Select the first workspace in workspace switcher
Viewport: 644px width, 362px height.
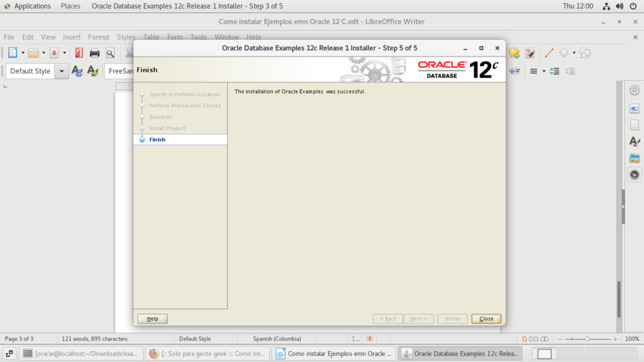coord(544,353)
